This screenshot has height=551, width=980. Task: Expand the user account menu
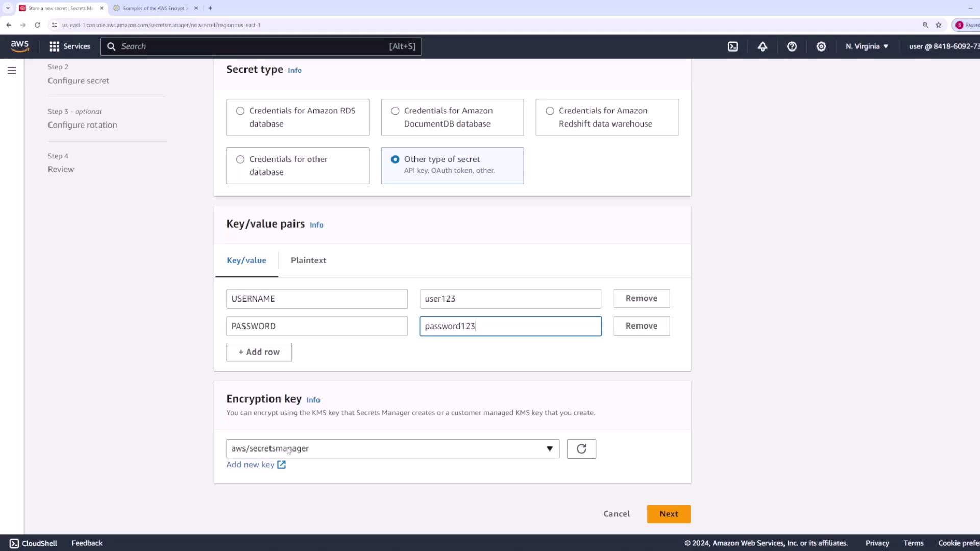pyautogui.click(x=943, y=46)
